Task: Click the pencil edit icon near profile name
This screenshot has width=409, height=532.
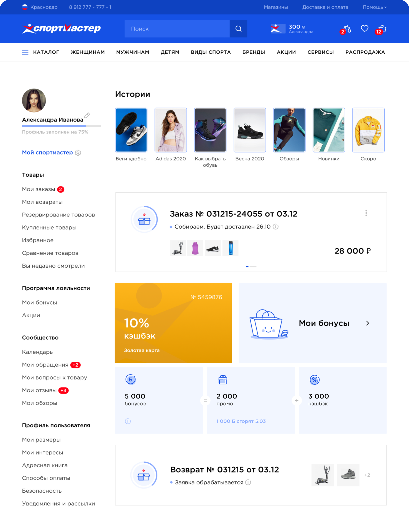Action: 87,115
